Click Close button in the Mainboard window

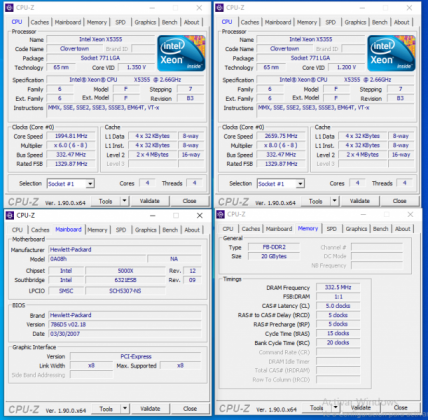pyautogui.click(x=190, y=408)
